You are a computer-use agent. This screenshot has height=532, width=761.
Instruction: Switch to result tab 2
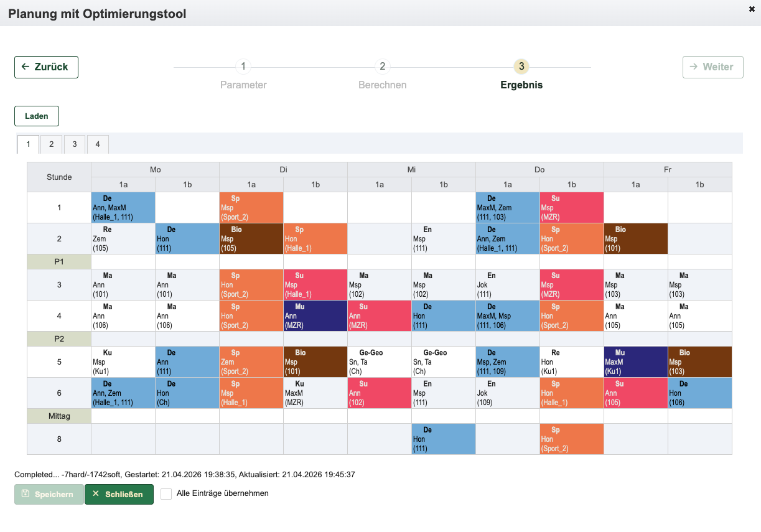[x=51, y=144]
